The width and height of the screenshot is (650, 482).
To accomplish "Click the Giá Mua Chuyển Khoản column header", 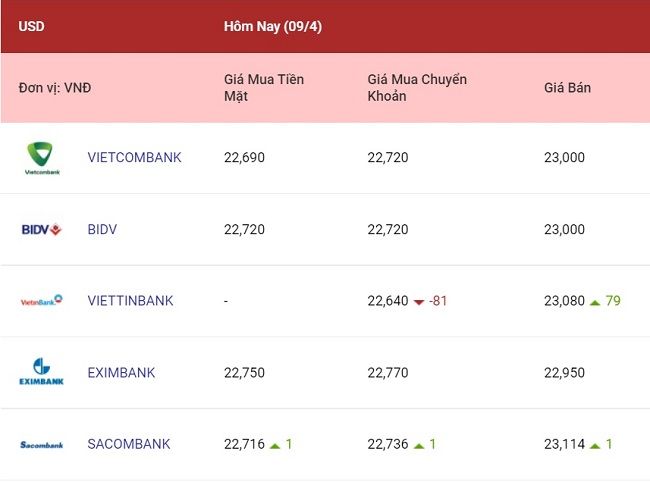I will [x=417, y=87].
